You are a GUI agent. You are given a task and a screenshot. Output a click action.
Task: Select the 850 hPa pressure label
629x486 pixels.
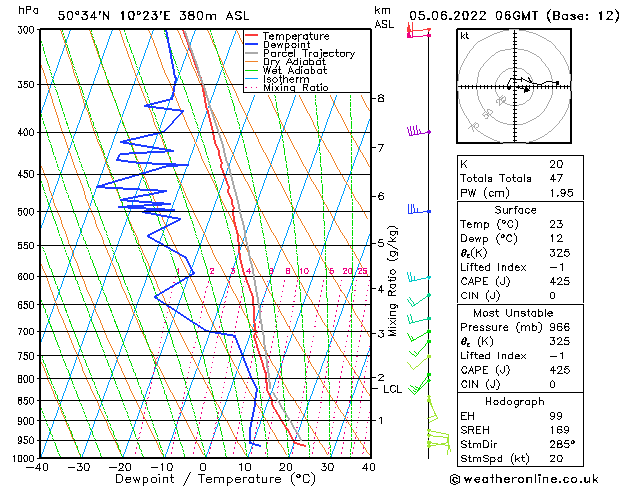[27, 401]
